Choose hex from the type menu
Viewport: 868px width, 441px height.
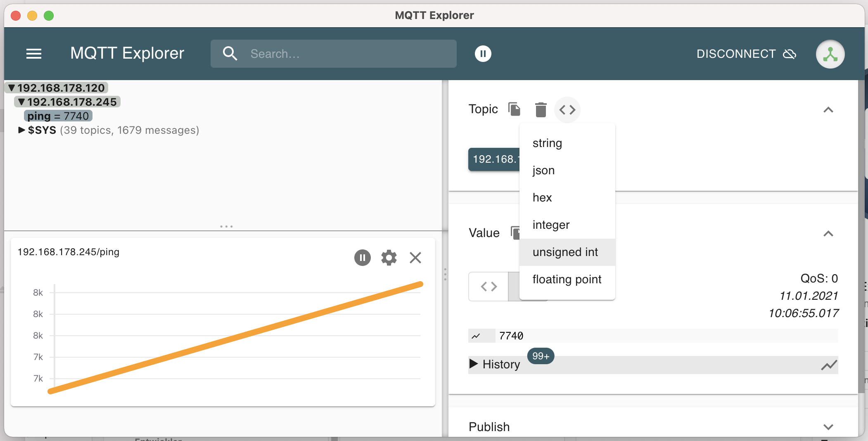point(567,198)
